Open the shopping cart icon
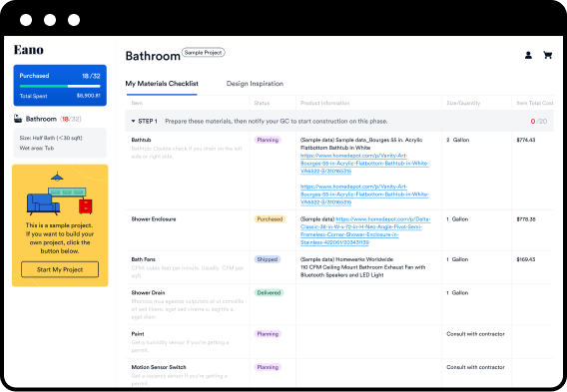Screen dimensions: 567x392 click(547, 55)
